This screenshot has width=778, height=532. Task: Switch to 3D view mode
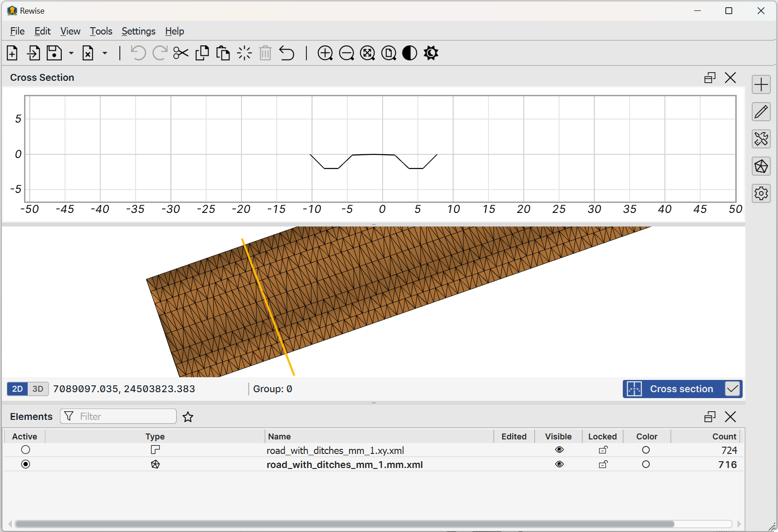click(x=38, y=389)
